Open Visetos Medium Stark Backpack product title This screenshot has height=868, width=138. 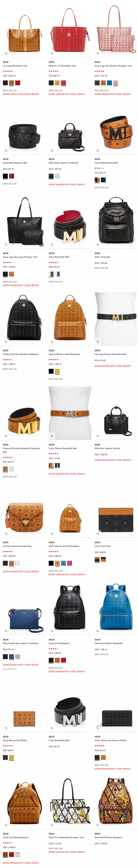64,354
